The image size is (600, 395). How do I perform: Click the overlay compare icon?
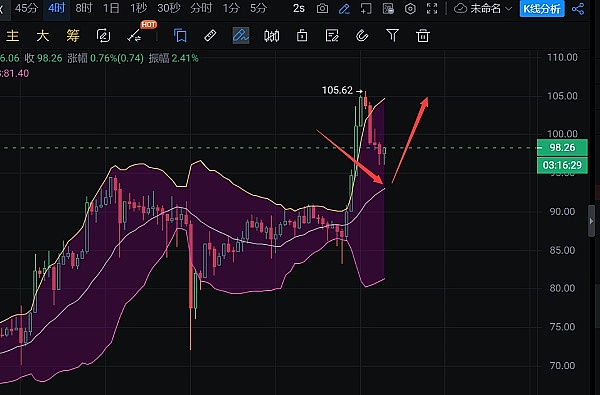point(103,36)
